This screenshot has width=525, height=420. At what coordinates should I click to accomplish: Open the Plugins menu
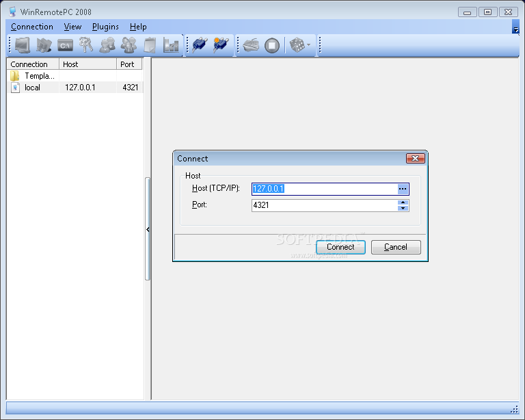(105, 27)
